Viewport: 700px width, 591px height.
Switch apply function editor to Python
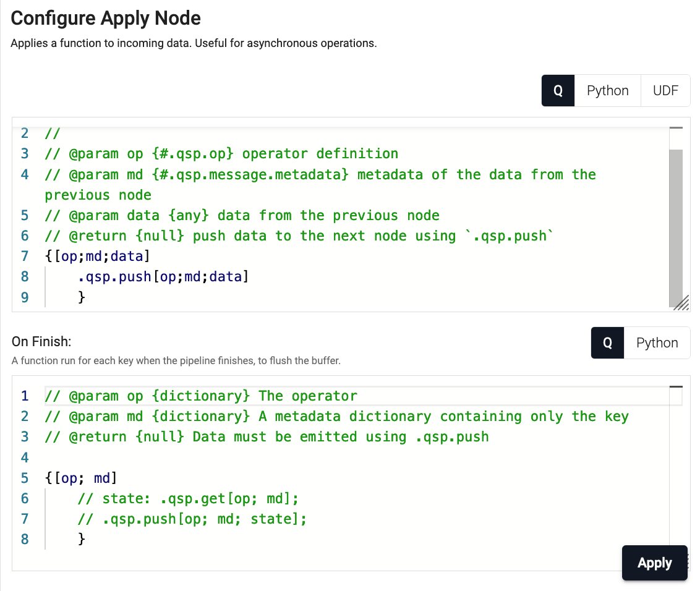pyautogui.click(x=608, y=91)
